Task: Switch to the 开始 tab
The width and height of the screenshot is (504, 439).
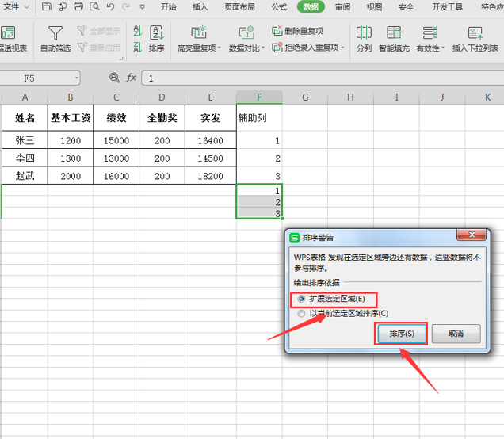Action: pyautogui.click(x=169, y=7)
